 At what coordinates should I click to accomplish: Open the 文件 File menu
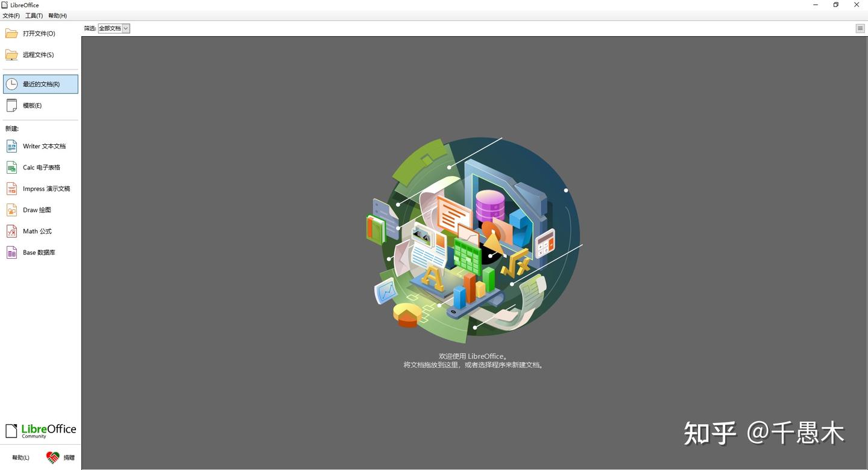pos(10,15)
